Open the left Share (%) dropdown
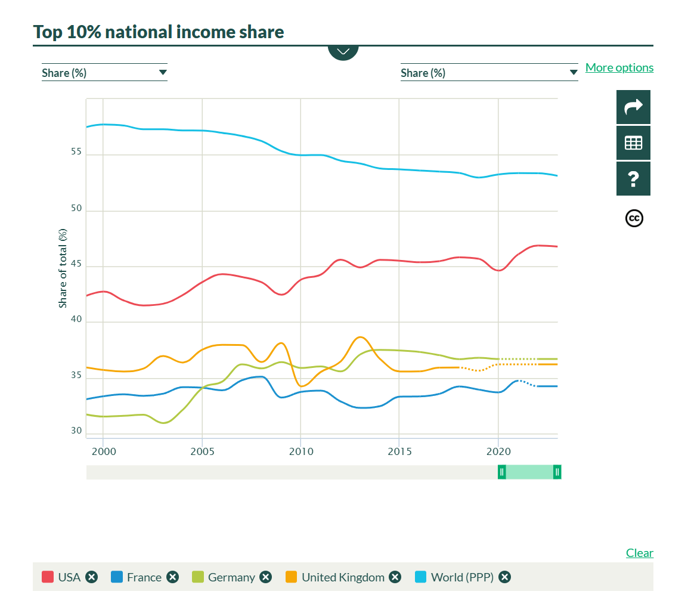This screenshot has height=616, width=691. click(x=104, y=73)
